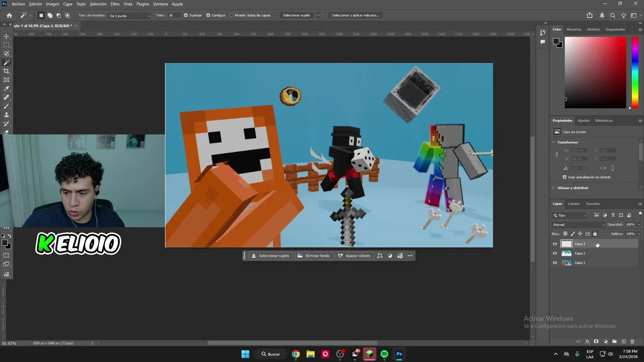
Task: Swap foreground and background colors
Action: tap(9, 236)
